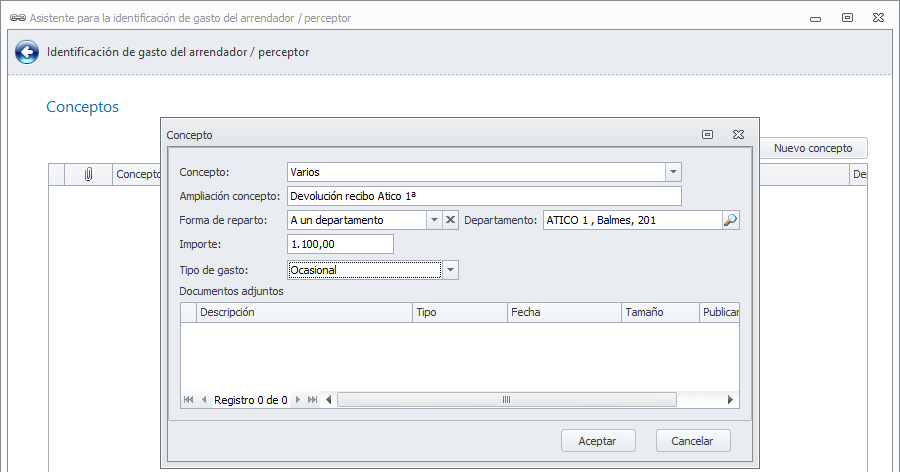
Task: Click the magnifier icon beside Departamento
Action: click(730, 221)
